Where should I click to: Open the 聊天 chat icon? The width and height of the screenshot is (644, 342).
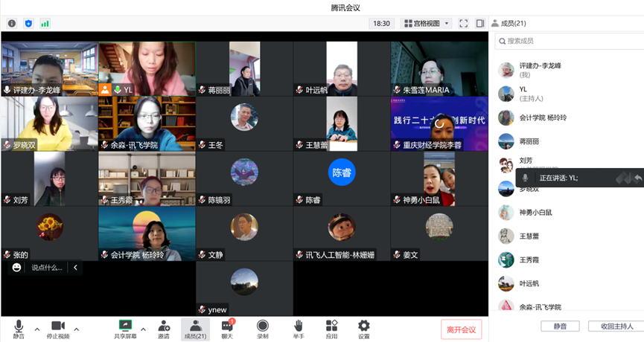[227, 329]
